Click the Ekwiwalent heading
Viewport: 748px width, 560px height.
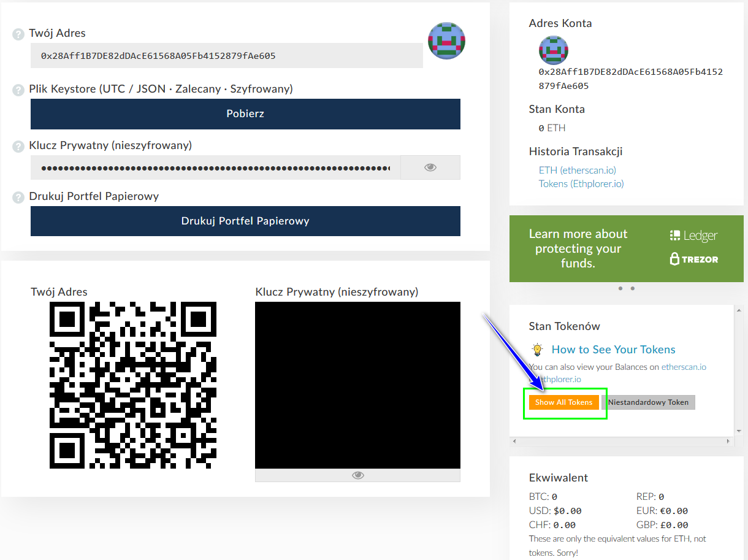pos(559,478)
